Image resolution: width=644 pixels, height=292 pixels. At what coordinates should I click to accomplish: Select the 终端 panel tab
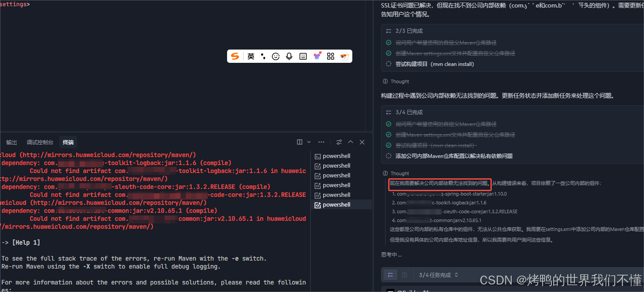point(68,142)
